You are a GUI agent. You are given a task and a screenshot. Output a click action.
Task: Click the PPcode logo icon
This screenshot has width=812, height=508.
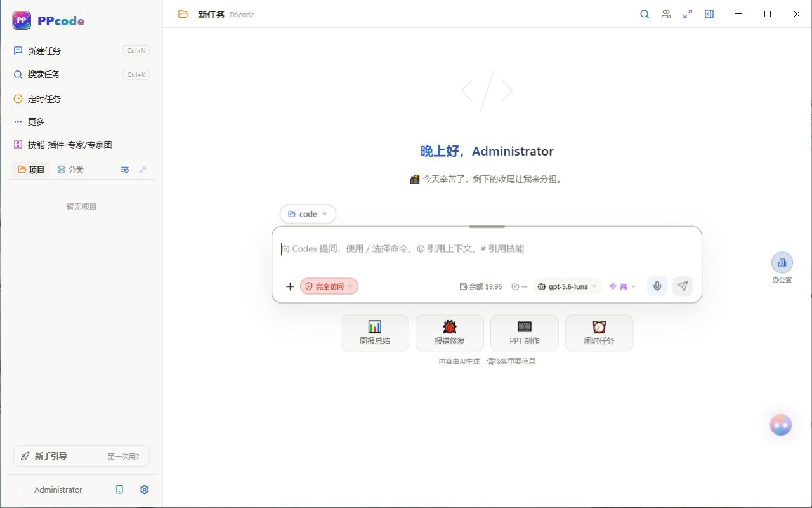click(x=22, y=20)
